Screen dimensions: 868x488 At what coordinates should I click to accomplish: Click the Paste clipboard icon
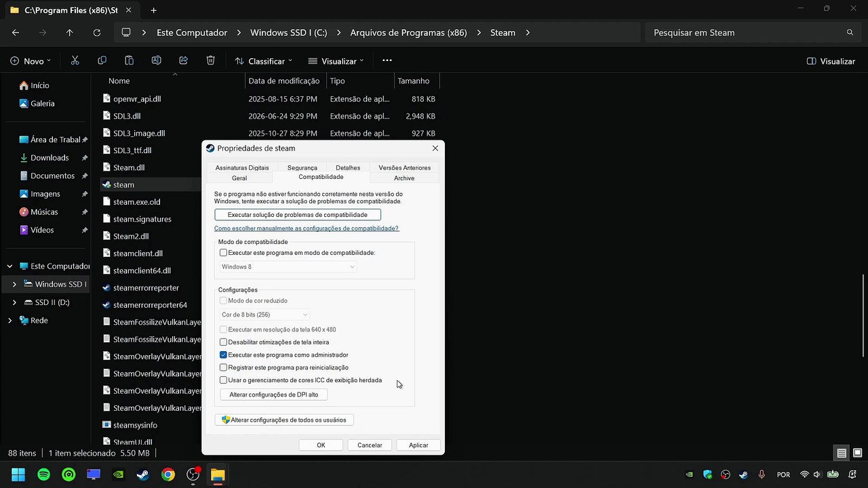point(130,60)
